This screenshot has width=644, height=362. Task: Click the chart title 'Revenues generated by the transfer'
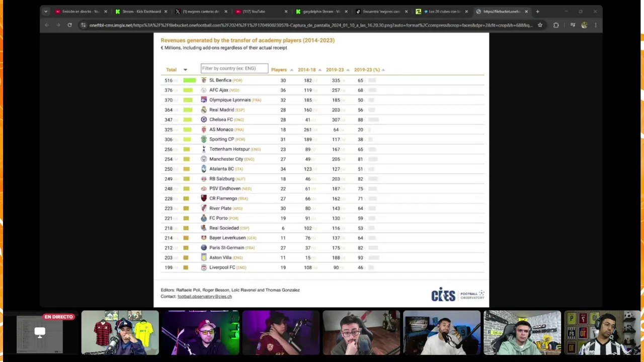(x=248, y=40)
